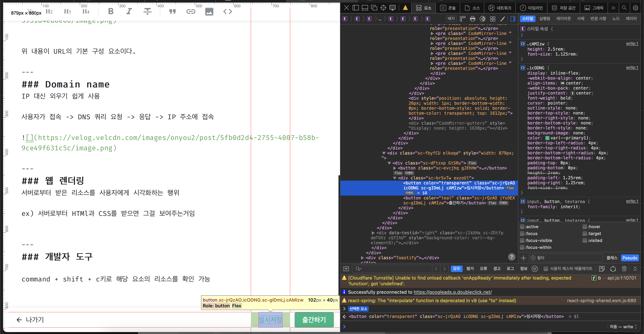This screenshot has height=334, width=644.
Task: Close the Web Inspector with the X icon
Action: pos(346,8)
